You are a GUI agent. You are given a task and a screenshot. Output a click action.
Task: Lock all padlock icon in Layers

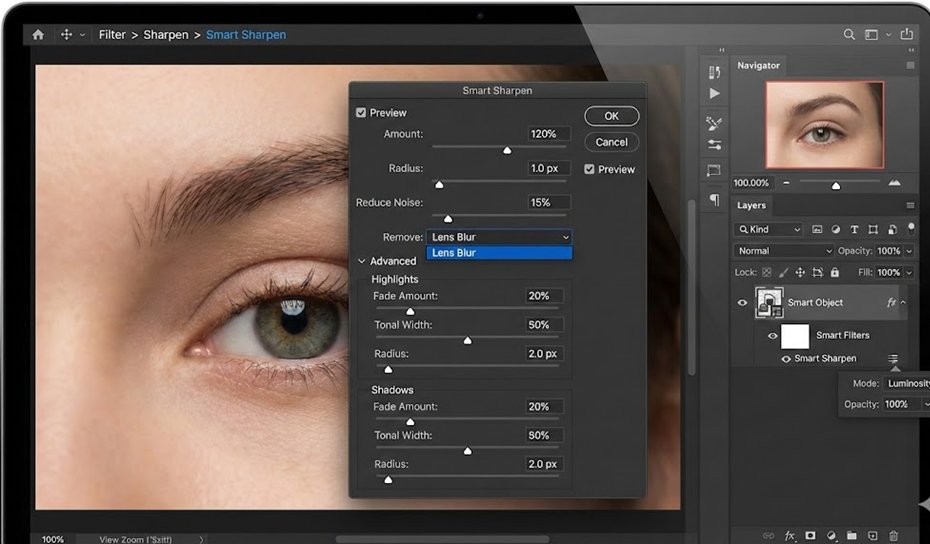point(835,272)
